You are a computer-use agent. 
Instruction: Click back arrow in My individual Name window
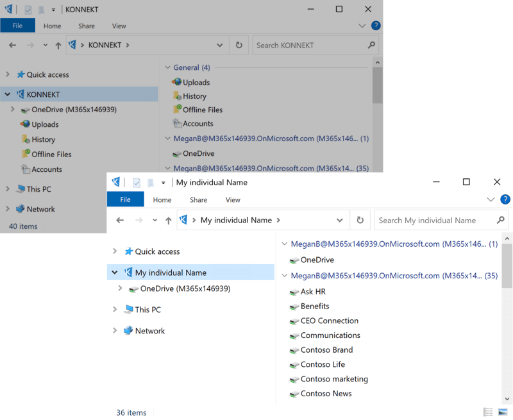click(x=120, y=220)
